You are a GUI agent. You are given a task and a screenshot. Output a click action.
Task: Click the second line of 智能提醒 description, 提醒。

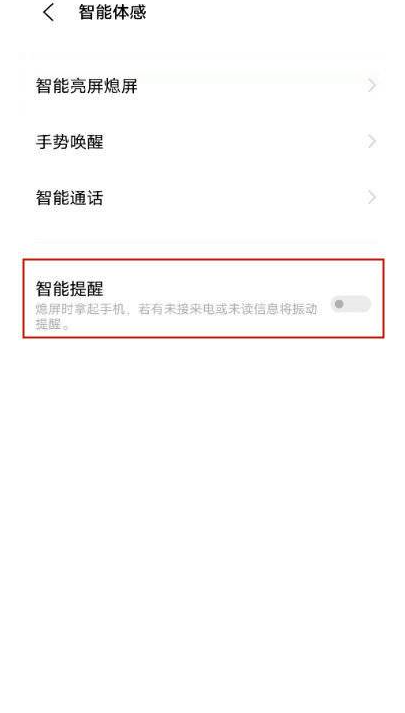pos(52,324)
